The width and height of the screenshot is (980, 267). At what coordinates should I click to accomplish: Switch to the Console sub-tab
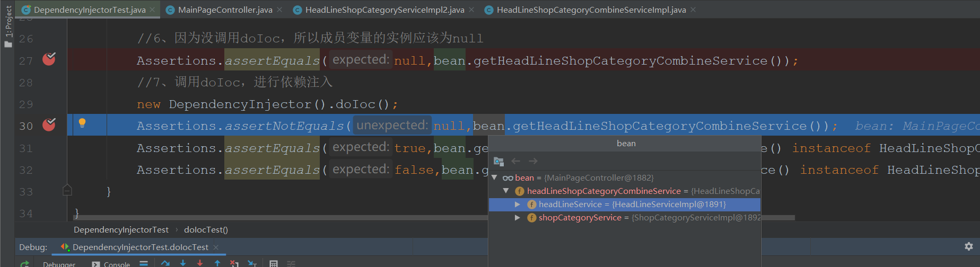click(x=111, y=264)
